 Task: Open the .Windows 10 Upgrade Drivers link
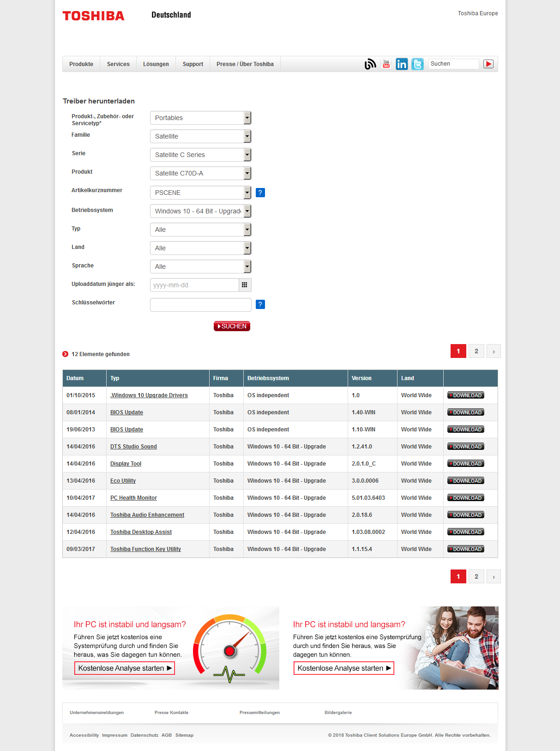tap(149, 395)
